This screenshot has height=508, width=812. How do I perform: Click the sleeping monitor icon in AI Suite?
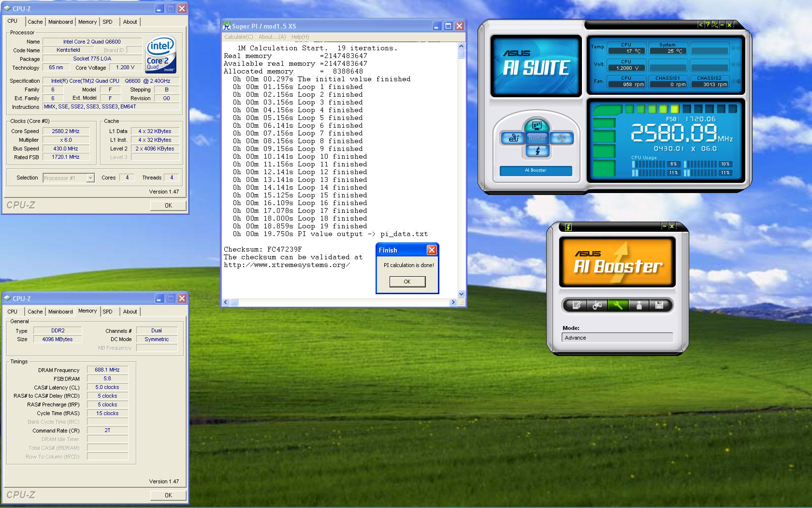tap(536, 126)
